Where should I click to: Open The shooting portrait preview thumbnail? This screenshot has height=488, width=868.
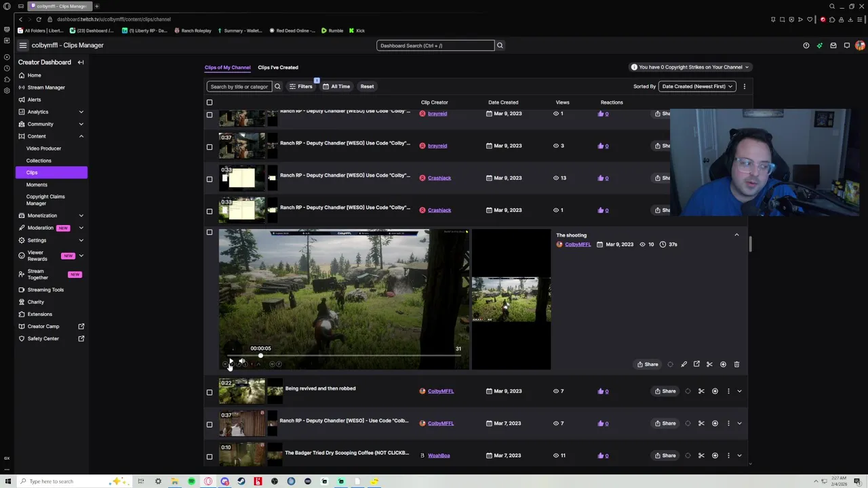click(x=511, y=300)
